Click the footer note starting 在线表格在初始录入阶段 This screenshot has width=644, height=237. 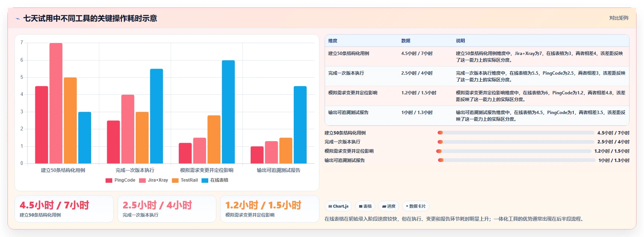point(454,219)
